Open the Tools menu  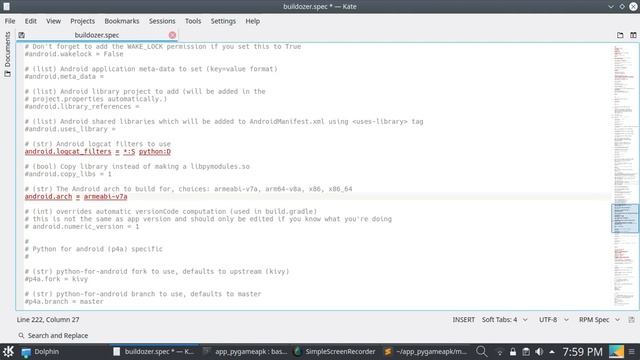click(x=193, y=21)
